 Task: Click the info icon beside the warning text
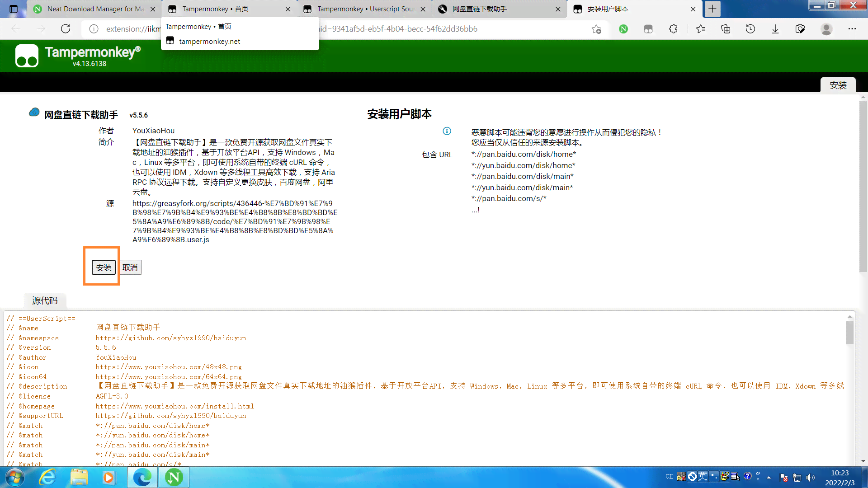(x=447, y=131)
